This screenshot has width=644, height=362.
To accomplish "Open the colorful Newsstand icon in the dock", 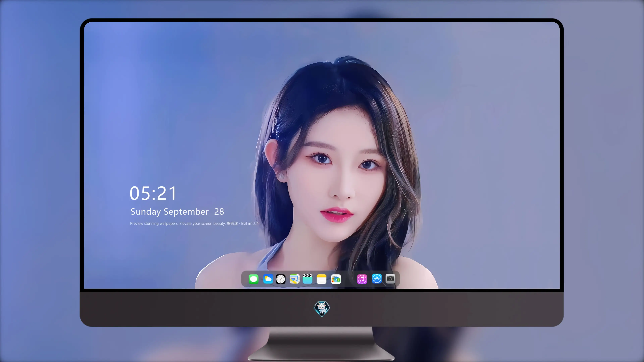I will tap(336, 279).
